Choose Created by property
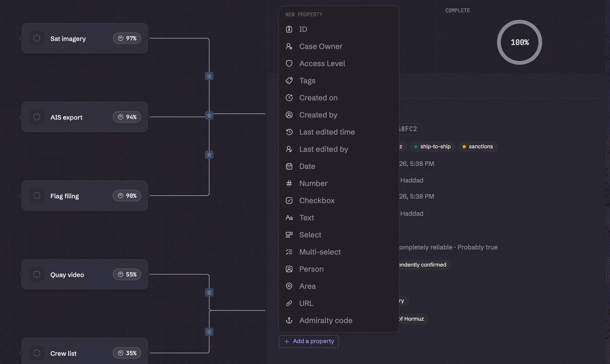Screen dimensions: 610x364 [339, 115]
